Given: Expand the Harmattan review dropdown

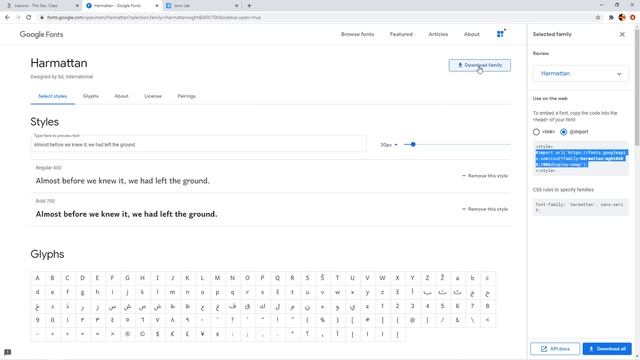Looking at the screenshot, I should 580,74.
